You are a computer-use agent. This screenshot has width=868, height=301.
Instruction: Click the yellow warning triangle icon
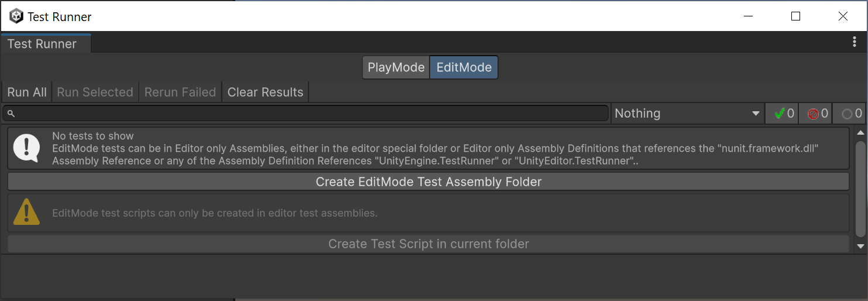tap(27, 212)
